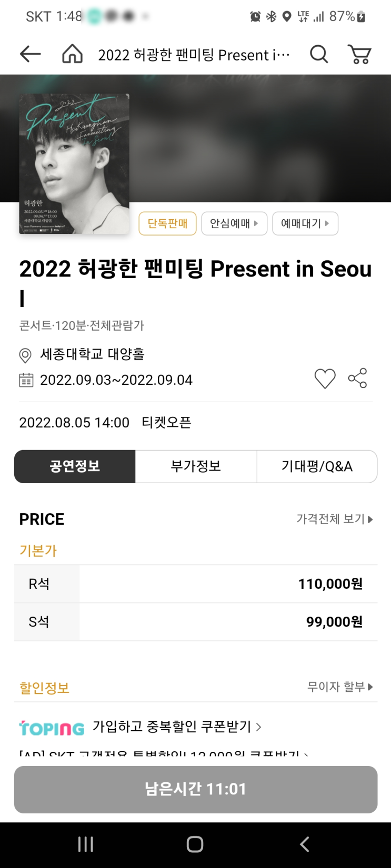Expand 예매대기 option

pos(305,223)
